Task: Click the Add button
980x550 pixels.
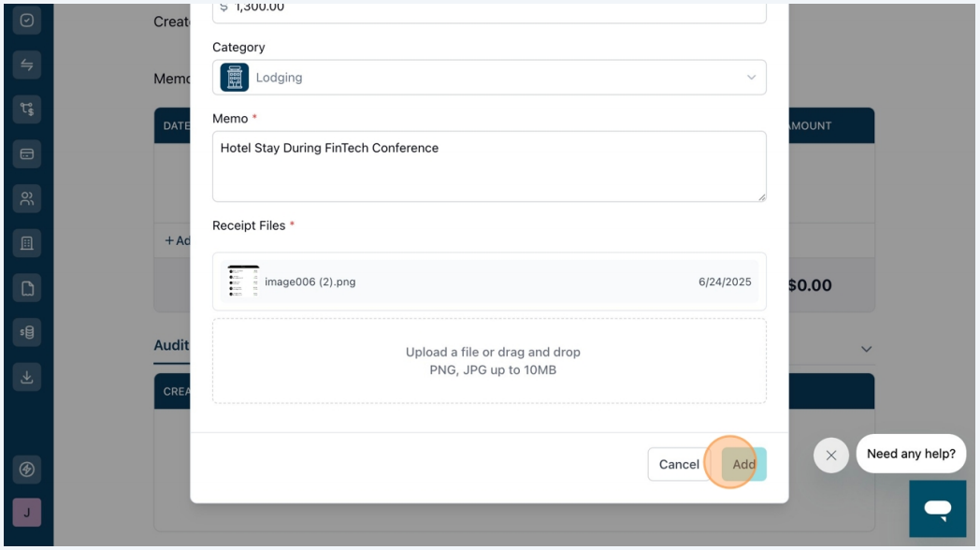Action: (743, 464)
